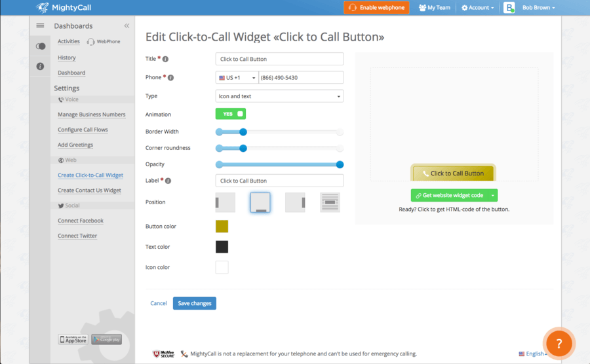590x364 pixels.
Task: Open the US +1 country code dropdown
Action: (x=237, y=77)
